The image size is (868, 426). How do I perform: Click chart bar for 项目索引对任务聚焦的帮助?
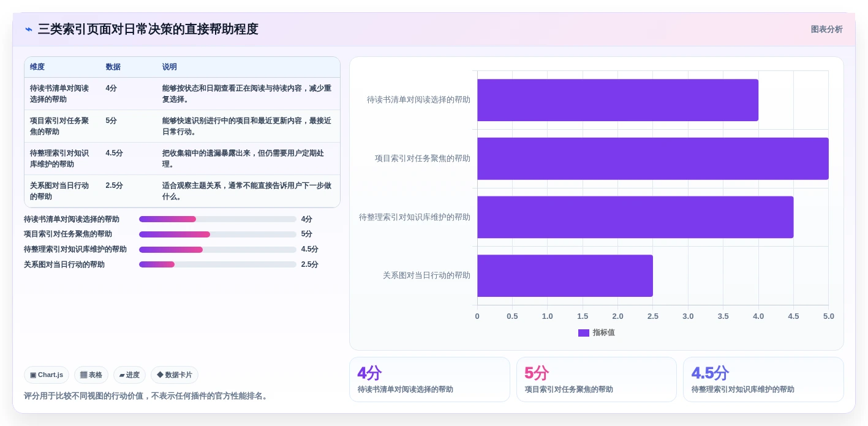pos(653,159)
